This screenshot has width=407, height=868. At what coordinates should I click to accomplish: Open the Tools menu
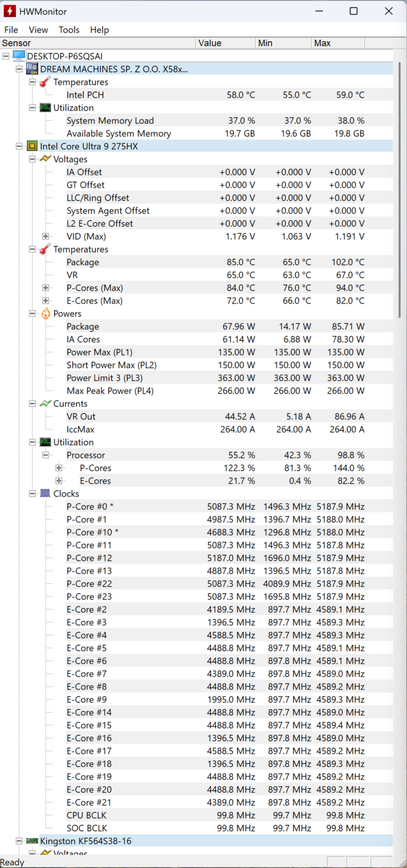click(69, 30)
